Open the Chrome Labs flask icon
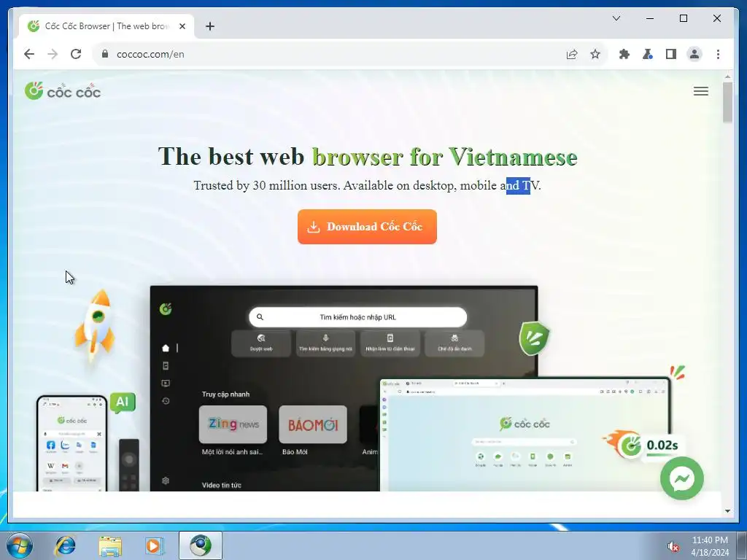747x560 pixels. point(648,54)
